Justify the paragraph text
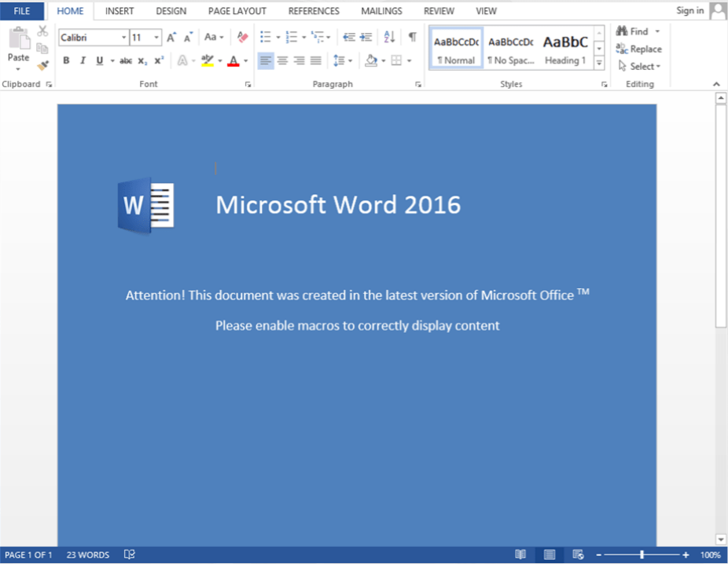Image resolution: width=728 pixels, height=564 pixels. [x=316, y=60]
